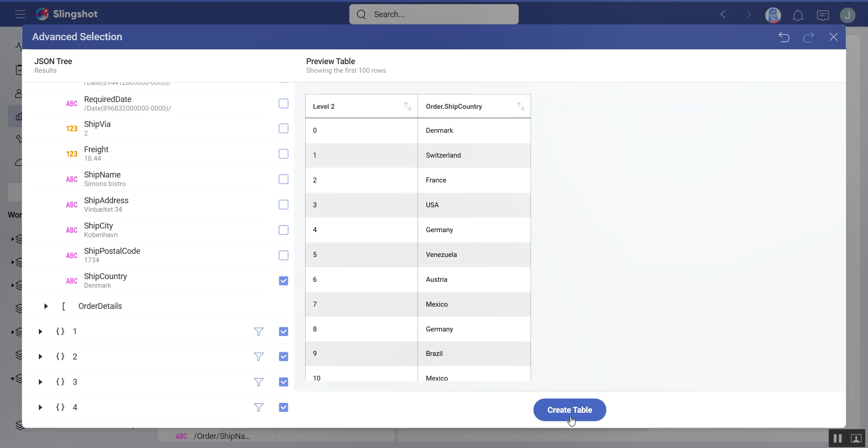Open the chat messages icon
This screenshot has width=868, height=448.
click(823, 15)
